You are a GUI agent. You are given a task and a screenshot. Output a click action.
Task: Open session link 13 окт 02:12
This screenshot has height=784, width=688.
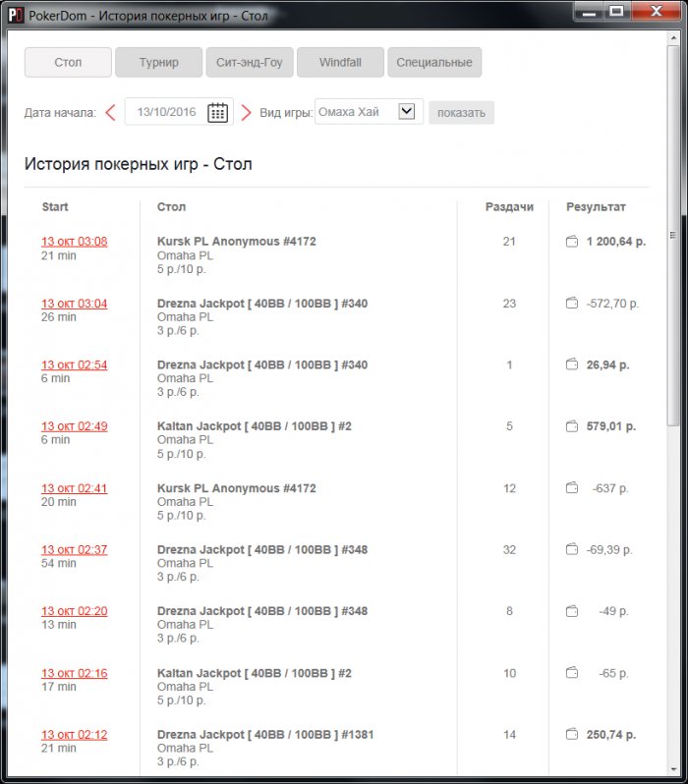coord(74,735)
